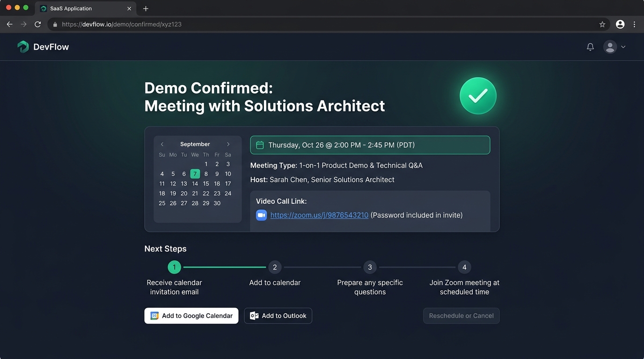The width and height of the screenshot is (644, 359).
Task: Click the DevFlow brand name
Action: click(51, 47)
